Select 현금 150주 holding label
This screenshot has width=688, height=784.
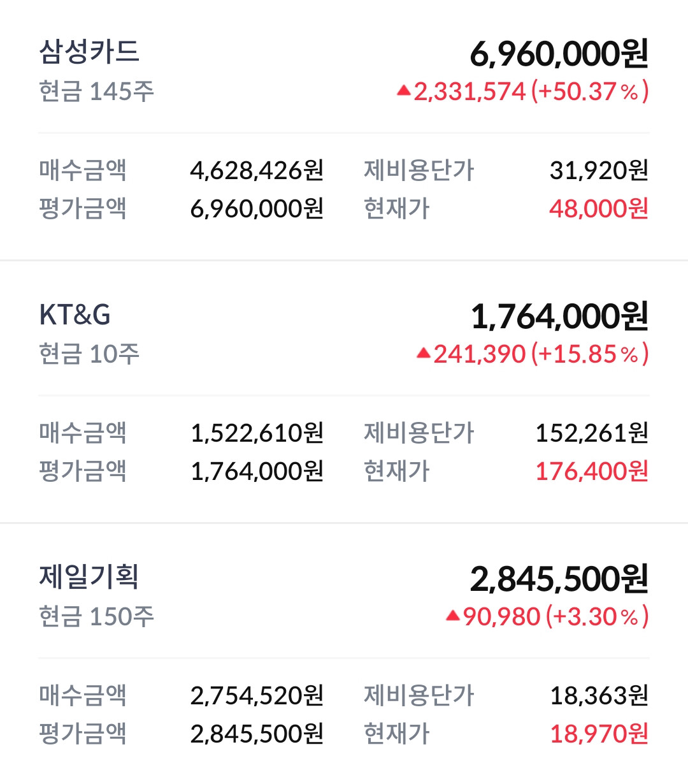click(96, 616)
